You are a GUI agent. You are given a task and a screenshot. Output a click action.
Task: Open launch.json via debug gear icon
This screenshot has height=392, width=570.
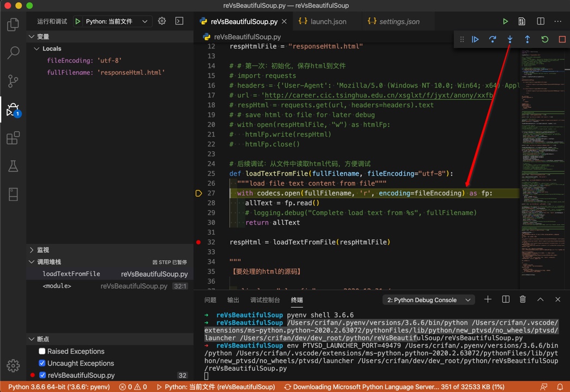[x=162, y=21]
